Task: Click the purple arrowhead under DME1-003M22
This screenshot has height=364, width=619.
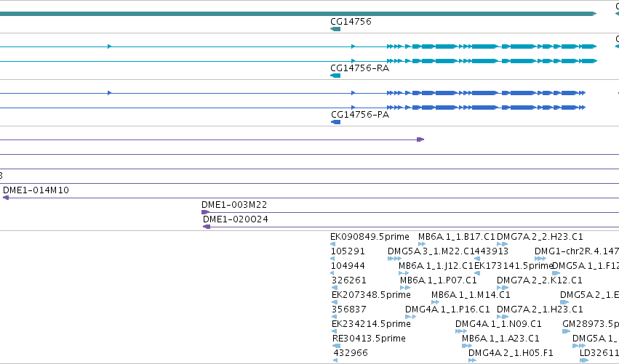Action: coord(205,212)
